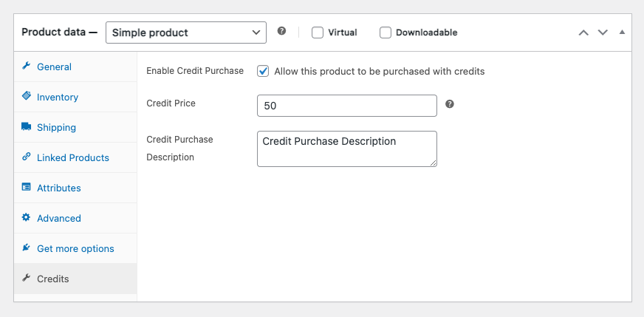Click the Inventory tag icon

[x=26, y=97]
